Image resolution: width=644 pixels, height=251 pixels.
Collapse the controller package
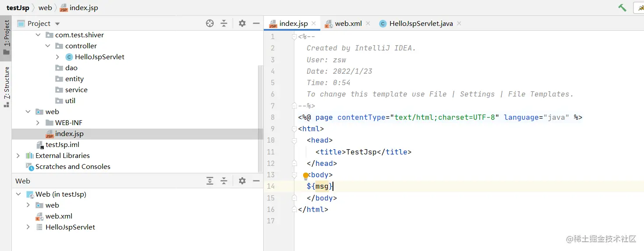pos(48,46)
